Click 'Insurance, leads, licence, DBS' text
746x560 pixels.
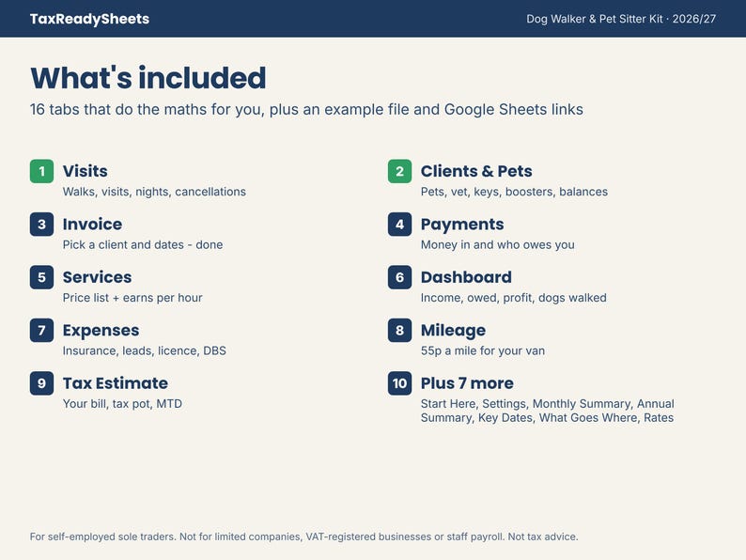click(145, 350)
